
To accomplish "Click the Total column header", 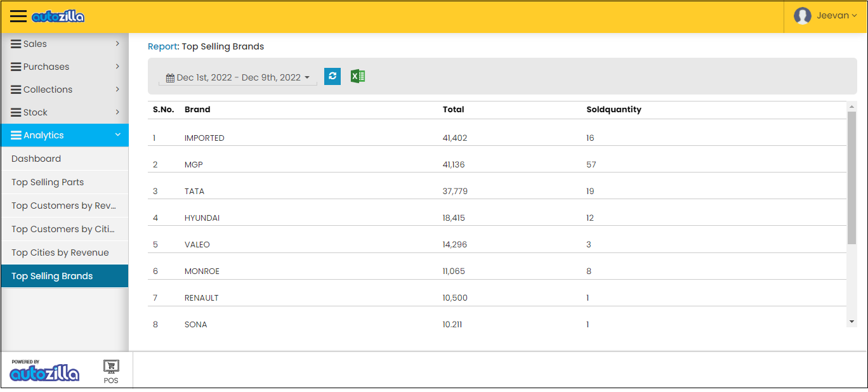I will (x=454, y=109).
